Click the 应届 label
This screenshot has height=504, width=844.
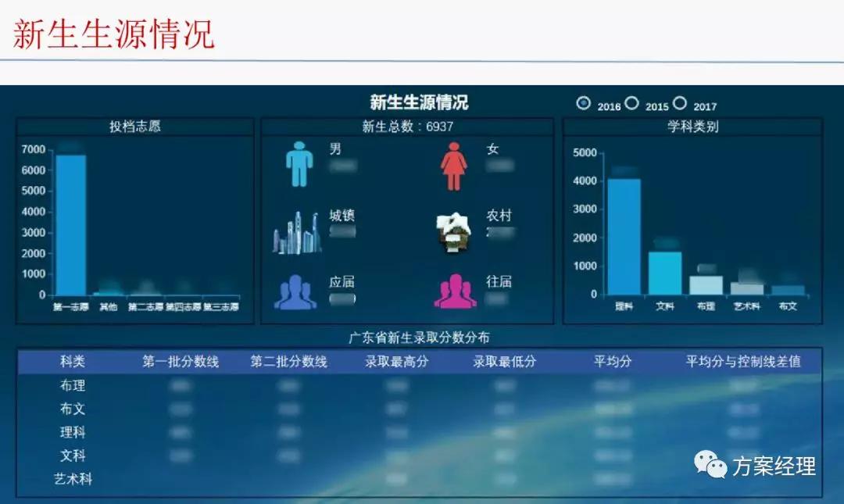(x=342, y=281)
